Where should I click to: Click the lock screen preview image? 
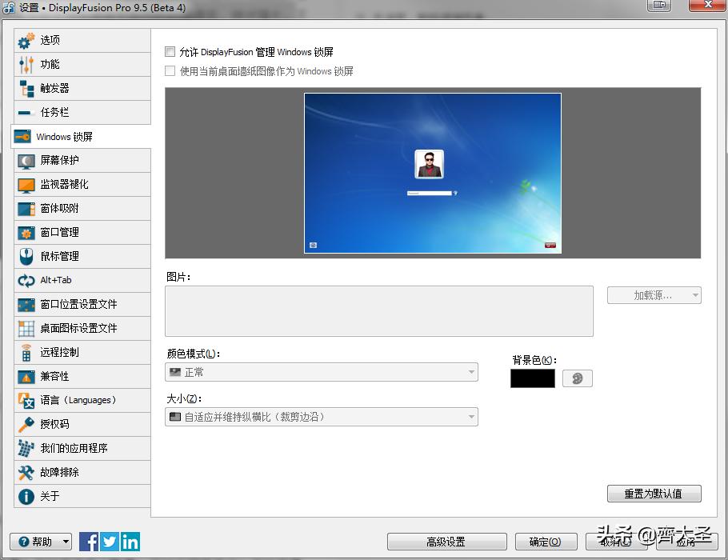click(x=432, y=174)
